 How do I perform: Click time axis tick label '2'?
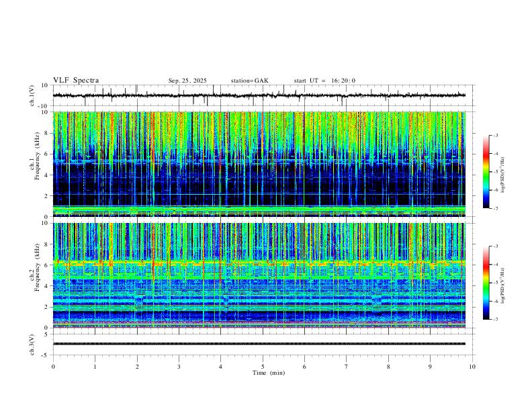coord(137,367)
